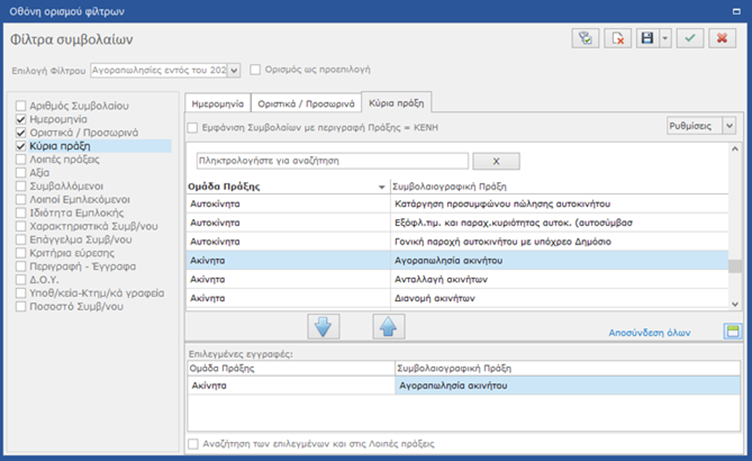Clear the search box with the X button
This screenshot has height=461, width=752.
(x=496, y=161)
